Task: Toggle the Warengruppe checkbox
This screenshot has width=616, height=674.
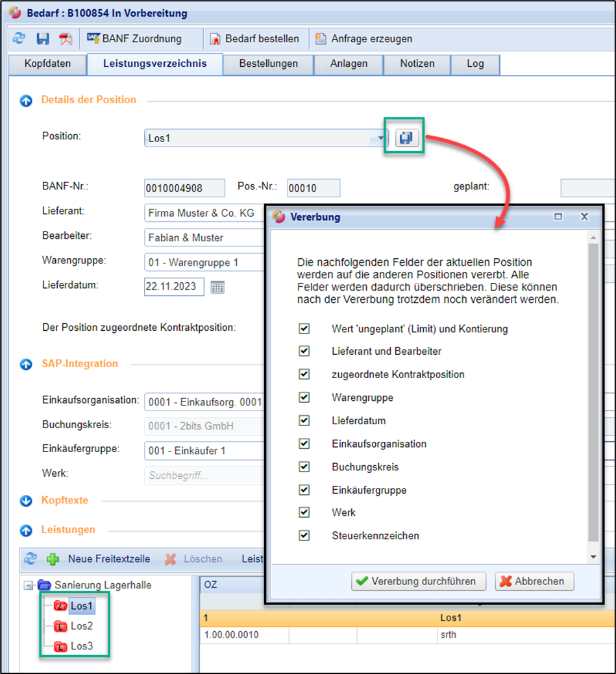Action: pyautogui.click(x=304, y=397)
